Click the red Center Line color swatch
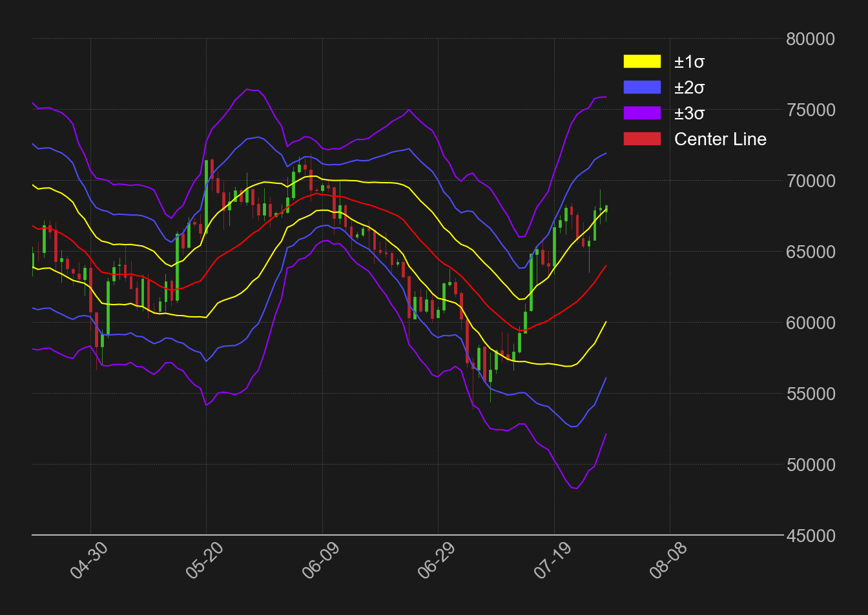This screenshot has height=615, width=868. (643, 139)
